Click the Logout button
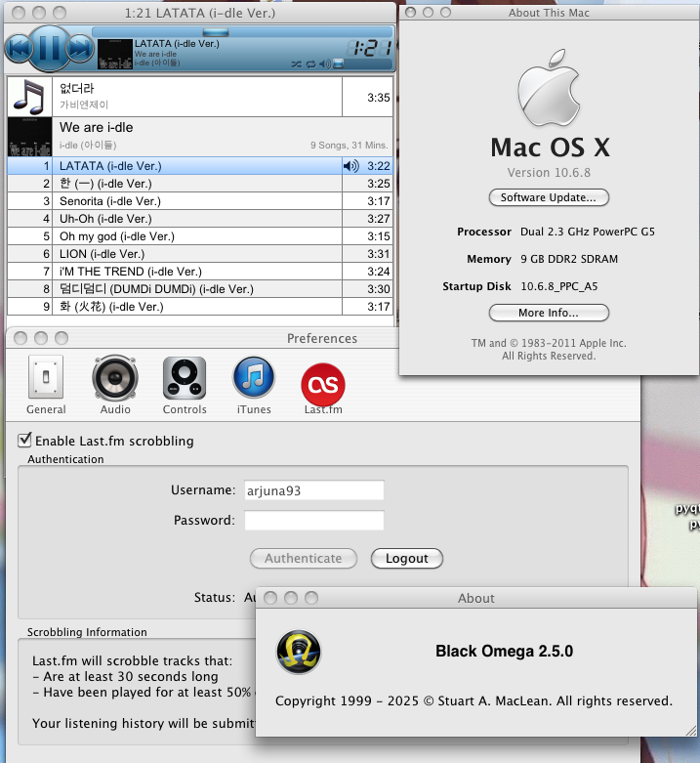Screen dimensions: 700x763 (407, 558)
